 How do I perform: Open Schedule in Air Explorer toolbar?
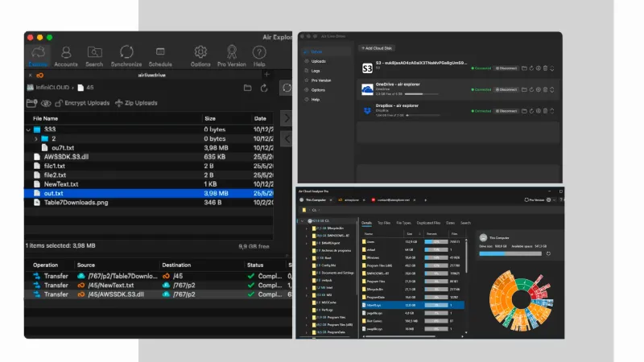click(160, 56)
